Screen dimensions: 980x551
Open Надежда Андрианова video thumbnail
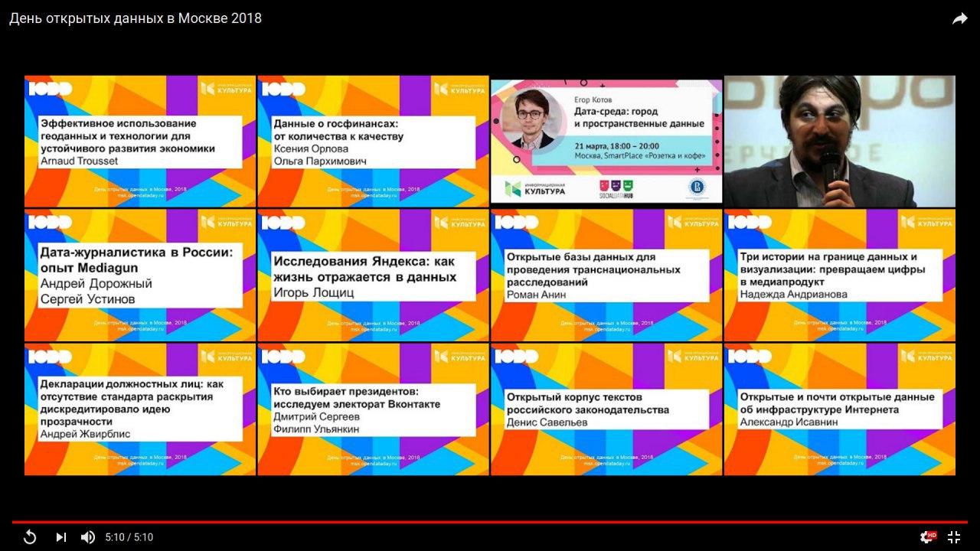point(840,275)
